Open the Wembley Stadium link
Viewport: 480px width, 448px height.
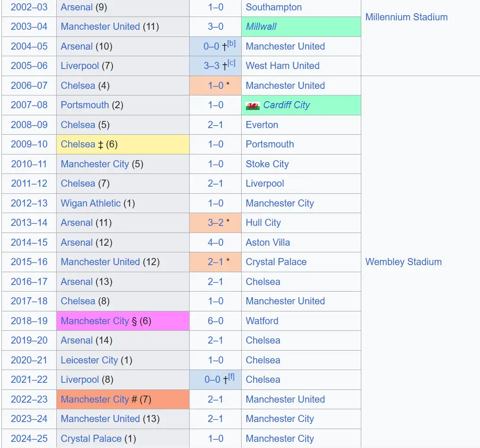[403, 262]
